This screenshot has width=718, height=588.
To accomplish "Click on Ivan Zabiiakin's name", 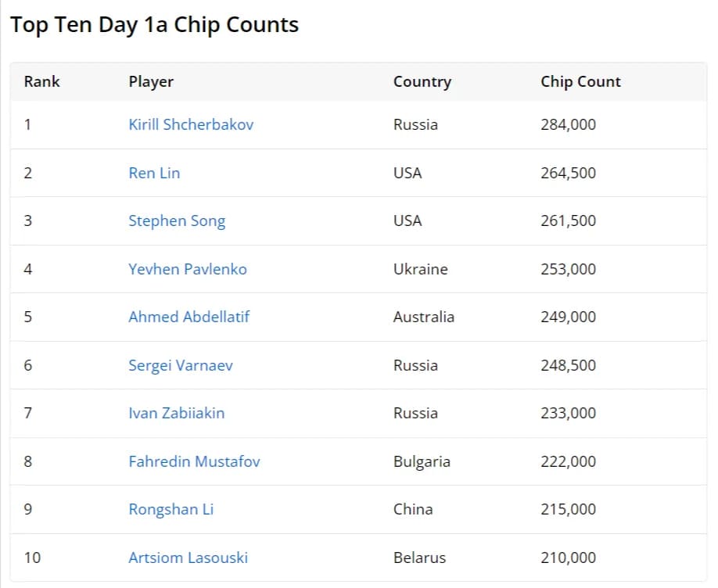I will (176, 413).
